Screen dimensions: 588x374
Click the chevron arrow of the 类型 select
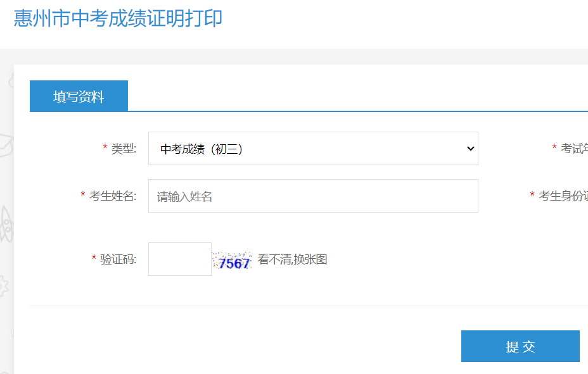click(x=470, y=149)
